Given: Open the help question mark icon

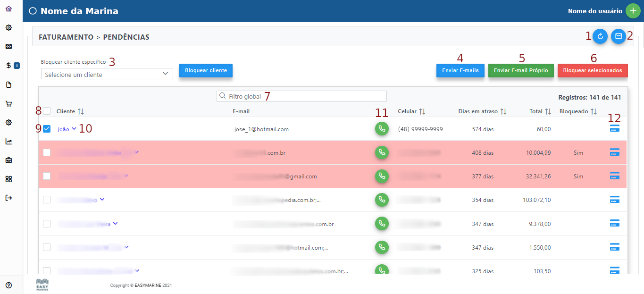Looking at the screenshot, I should tap(8, 285).
